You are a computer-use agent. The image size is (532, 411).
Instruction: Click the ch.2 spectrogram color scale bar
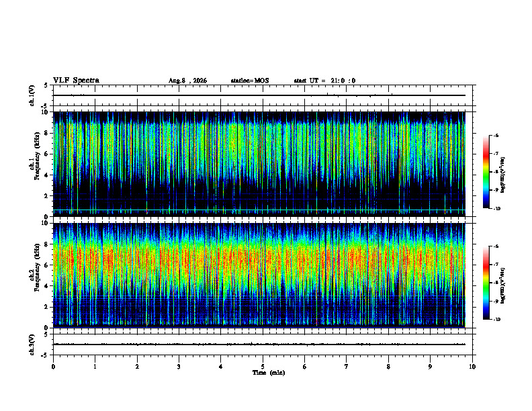pos(486,283)
